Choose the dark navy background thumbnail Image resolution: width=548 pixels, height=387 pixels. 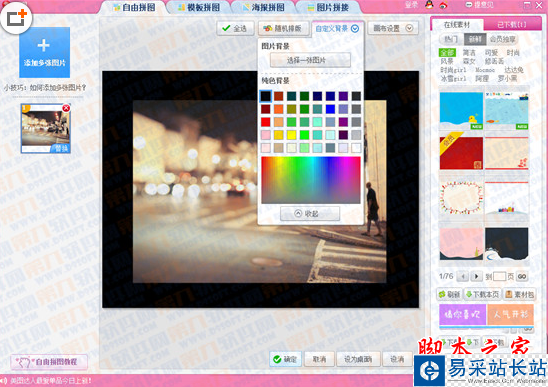(x=506, y=244)
